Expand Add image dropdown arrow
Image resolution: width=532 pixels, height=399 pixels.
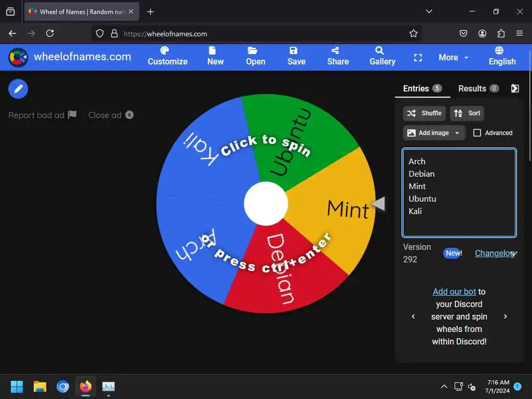(x=457, y=133)
